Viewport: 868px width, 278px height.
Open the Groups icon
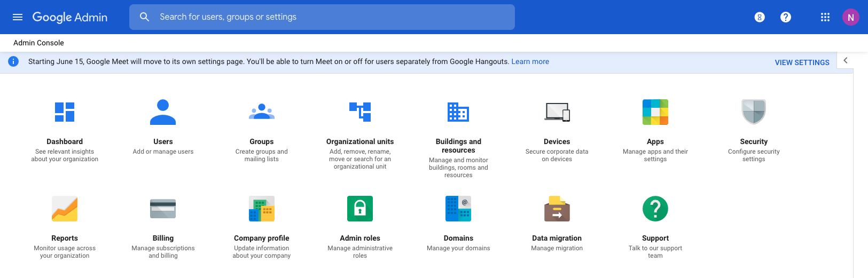[x=262, y=112]
